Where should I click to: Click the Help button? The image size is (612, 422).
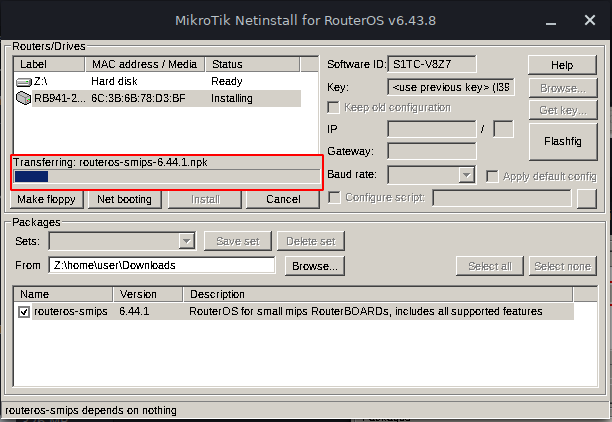(x=562, y=65)
